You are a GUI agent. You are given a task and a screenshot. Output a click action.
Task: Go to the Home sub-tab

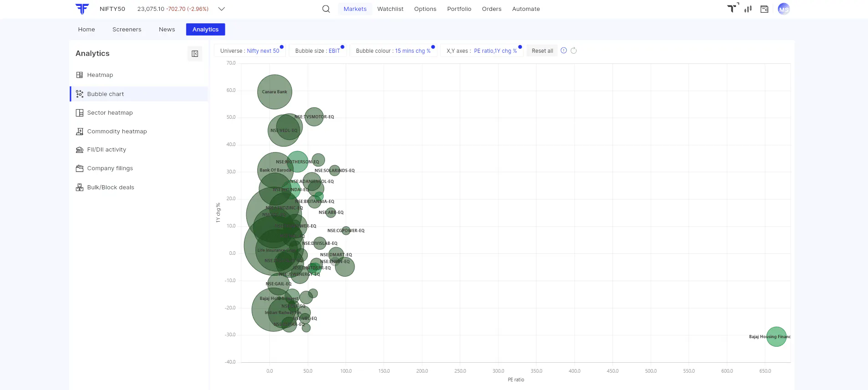[86, 30]
